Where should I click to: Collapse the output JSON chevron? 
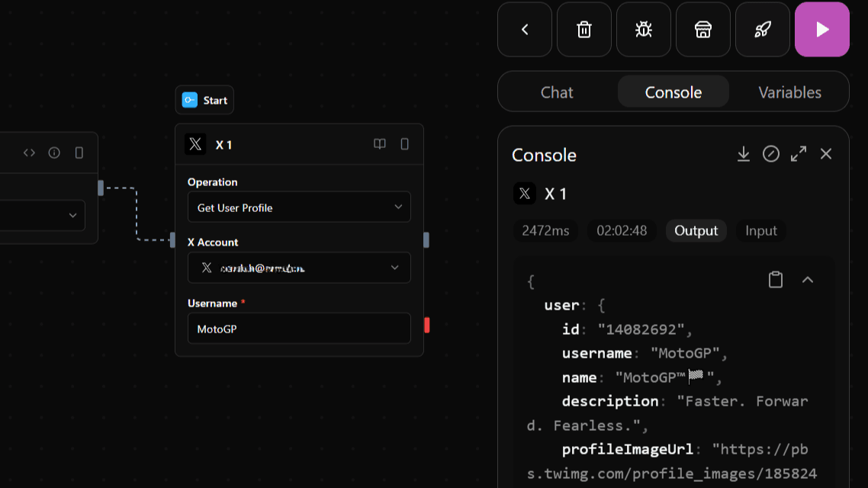click(x=808, y=280)
